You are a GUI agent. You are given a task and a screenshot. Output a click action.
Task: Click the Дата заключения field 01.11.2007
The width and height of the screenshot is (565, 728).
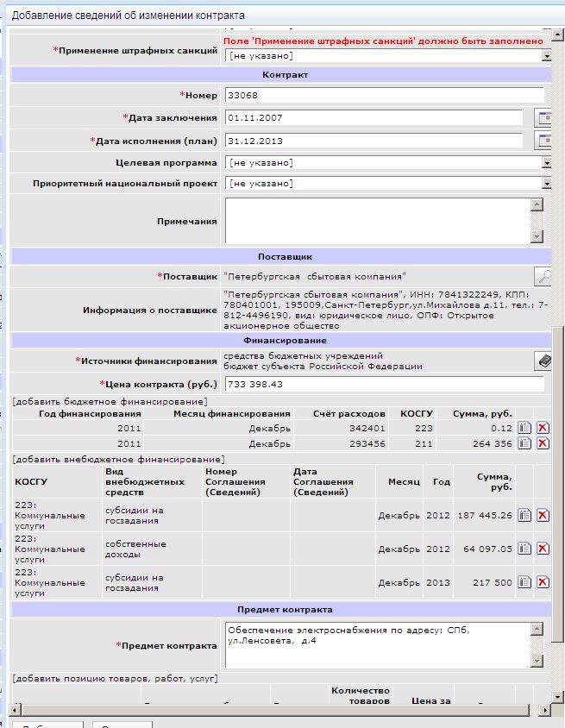coord(374,118)
